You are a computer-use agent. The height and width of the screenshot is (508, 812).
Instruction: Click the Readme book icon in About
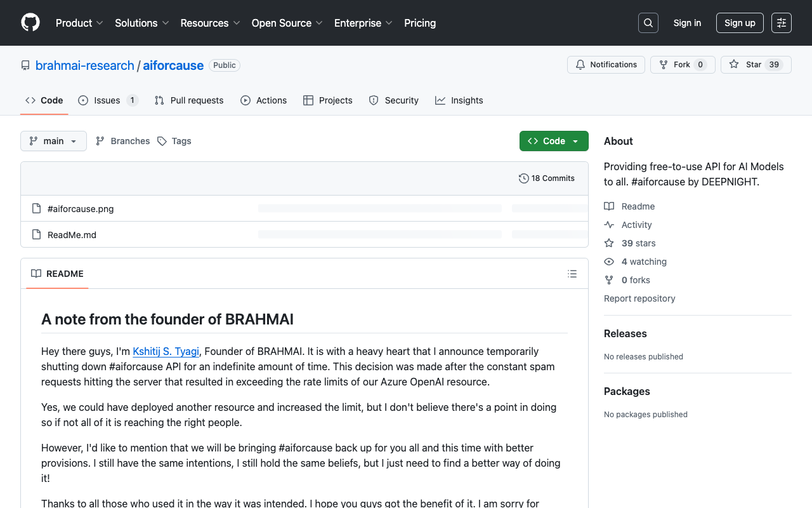(609, 206)
